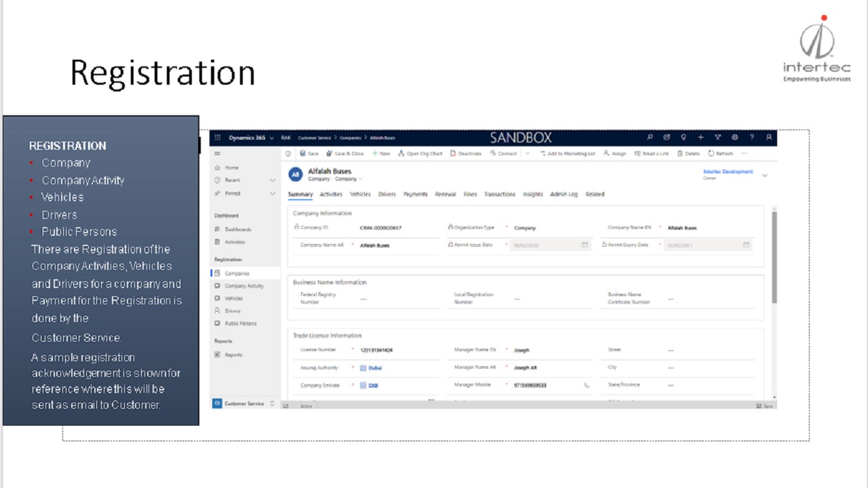Viewport: 868px width, 488px height.
Task: Switch to the Summary tab
Action: click(x=300, y=195)
